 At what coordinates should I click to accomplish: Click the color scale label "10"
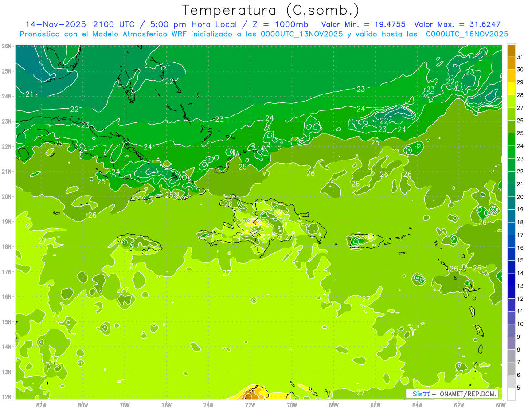[520, 324]
